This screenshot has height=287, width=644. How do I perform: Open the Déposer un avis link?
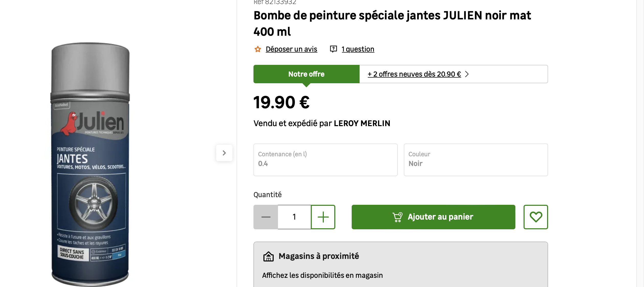291,49
